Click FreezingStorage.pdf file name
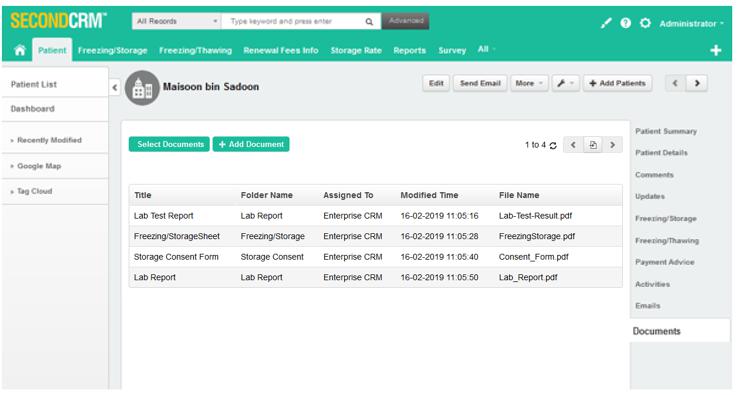Screen dimensions: 739x395 coord(537,236)
